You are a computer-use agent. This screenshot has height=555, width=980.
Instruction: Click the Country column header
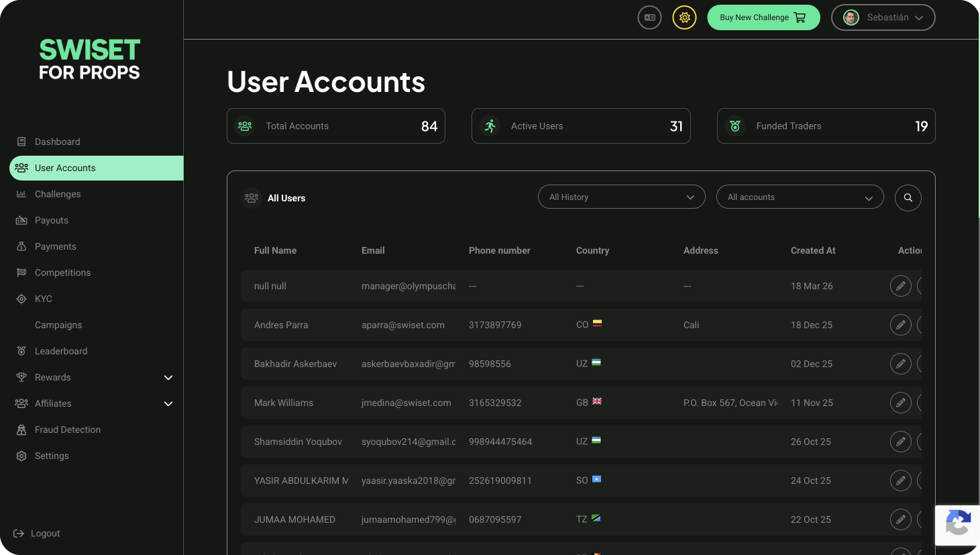click(x=593, y=250)
